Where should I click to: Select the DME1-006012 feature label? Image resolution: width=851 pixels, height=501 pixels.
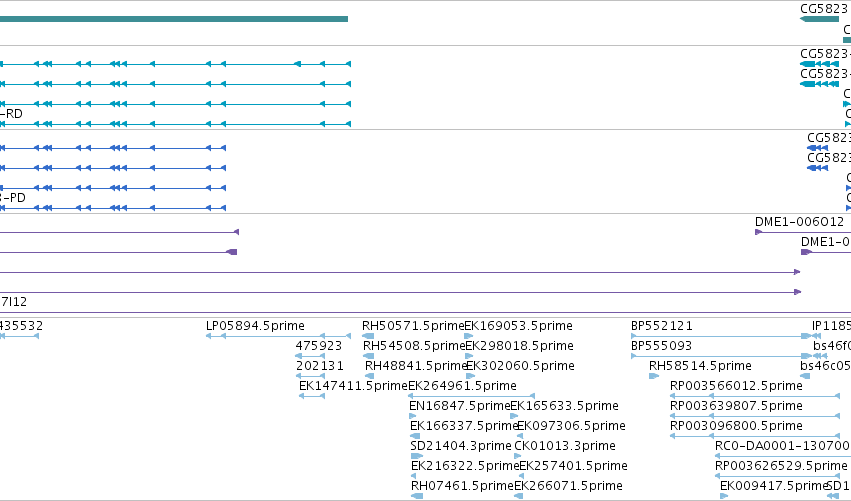point(799,222)
